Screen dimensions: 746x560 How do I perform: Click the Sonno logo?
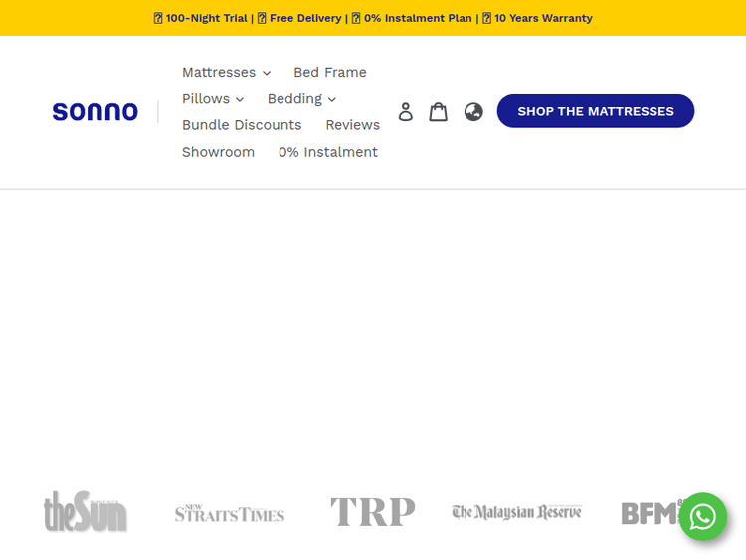pos(95,112)
